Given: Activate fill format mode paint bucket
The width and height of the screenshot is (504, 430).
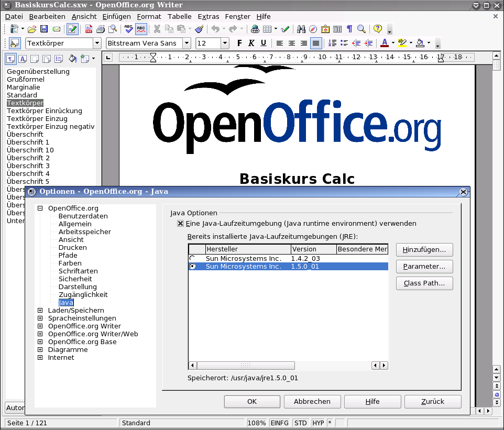Looking at the screenshot, I should [x=73, y=59].
